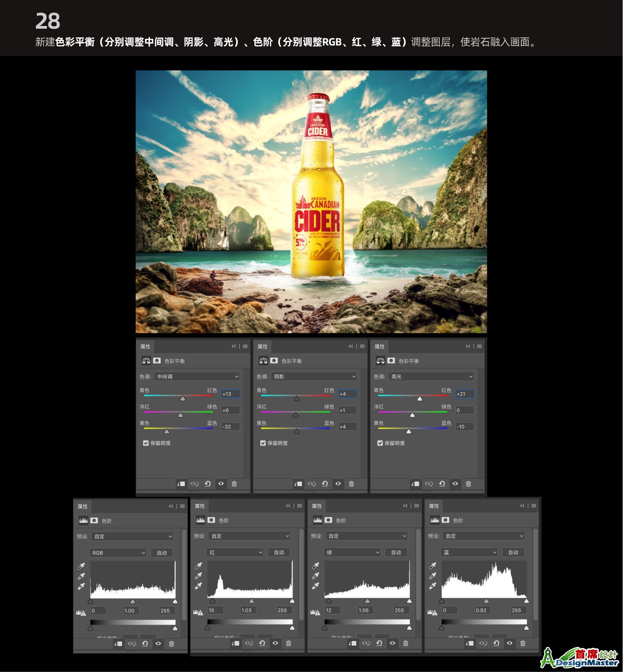Select the 属性 tab of the 高光 panel
623x672 pixels.
(380, 347)
